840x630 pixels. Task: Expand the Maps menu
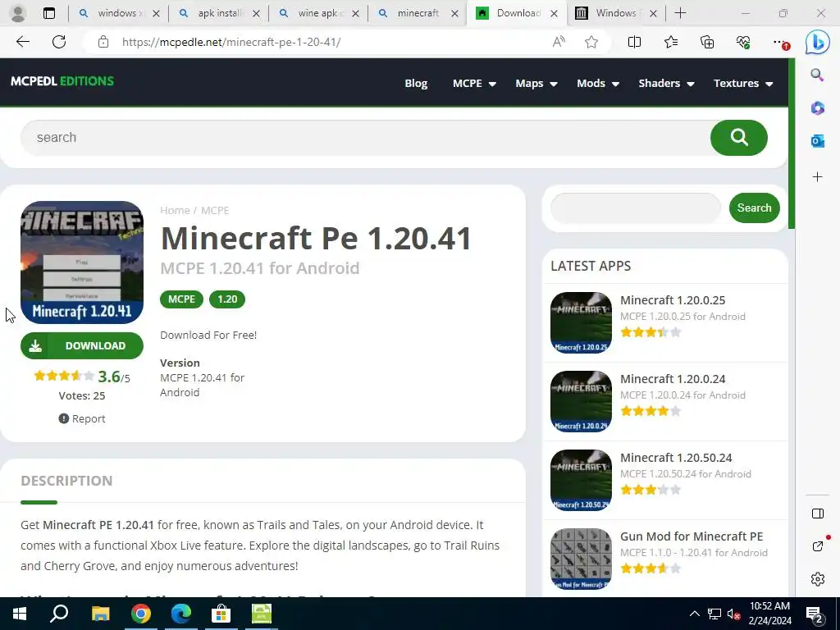[536, 83]
